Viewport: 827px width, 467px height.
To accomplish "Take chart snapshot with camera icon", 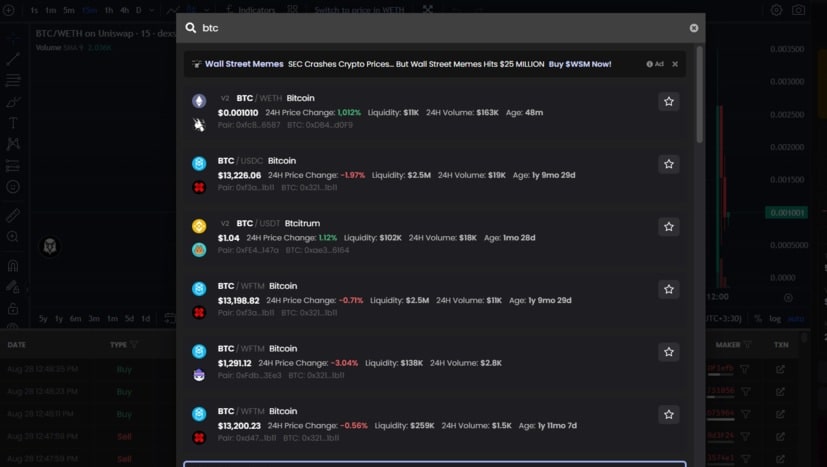I will tap(799, 10).
